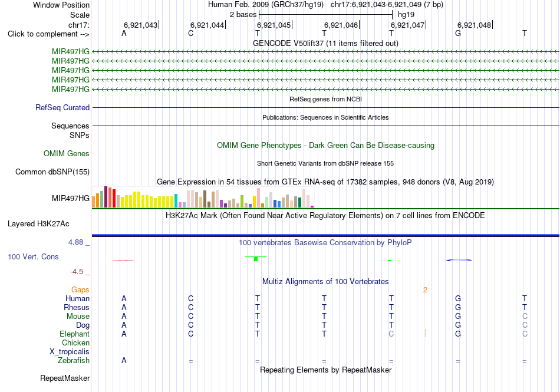The height and width of the screenshot is (392, 560).
Task: Click the bright red bar in GTEx chart
Action: [114, 199]
